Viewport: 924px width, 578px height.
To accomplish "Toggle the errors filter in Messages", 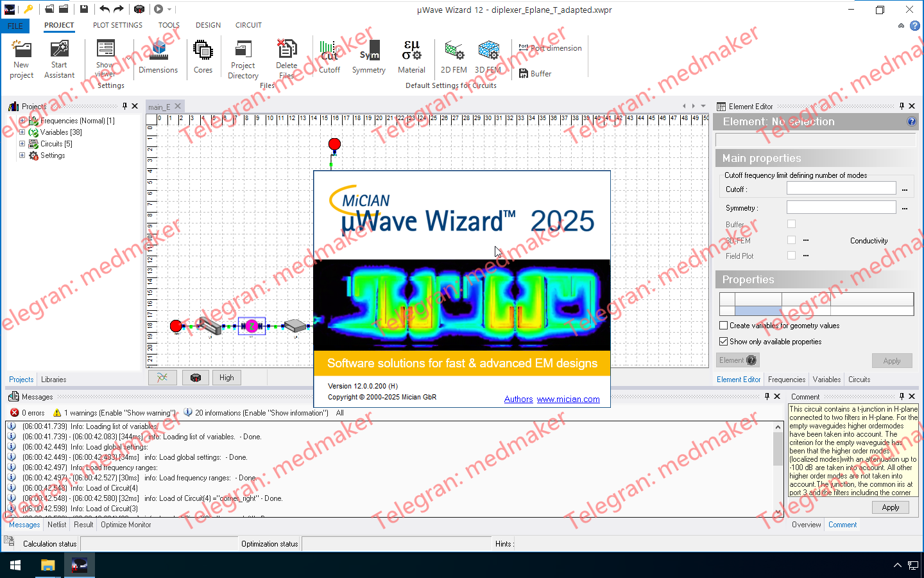I will click(x=27, y=413).
